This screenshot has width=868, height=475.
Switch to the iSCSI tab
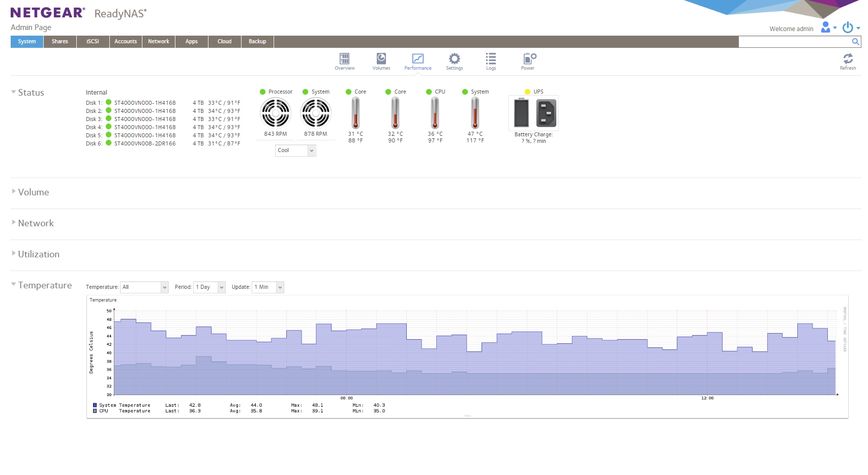tap(93, 42)
